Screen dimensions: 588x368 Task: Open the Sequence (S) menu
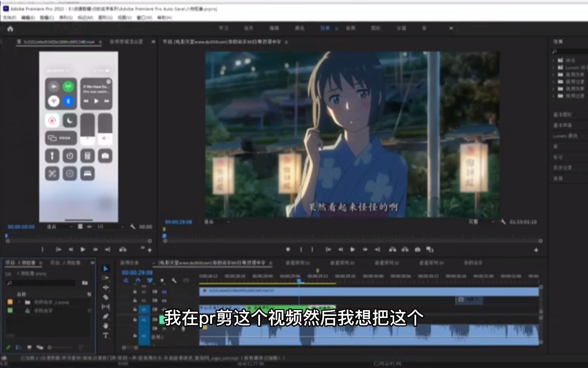66,17
